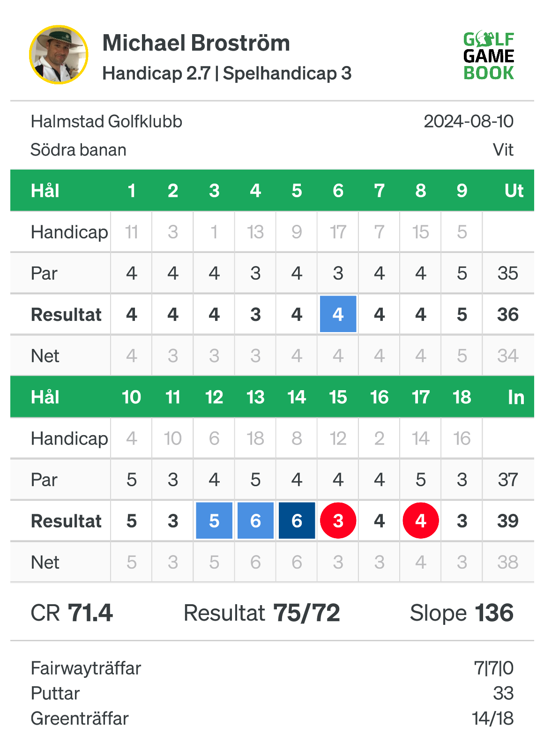This screenshot has width=544, height=756.
Task: Click the red birdie circle on hole 15
Action: pos(338,520)
